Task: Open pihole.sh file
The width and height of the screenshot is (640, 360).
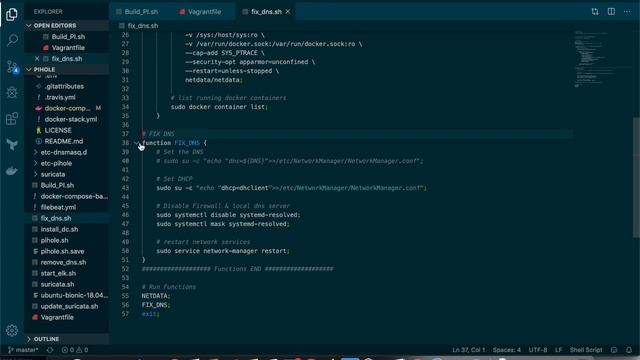Action: (54, 240)
